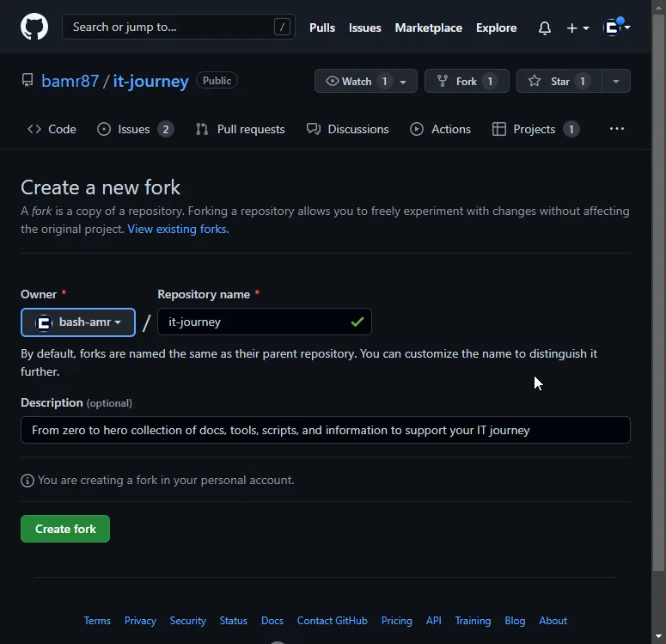Focus the Description text field
The image size is (666, 644).
[326, 430]
